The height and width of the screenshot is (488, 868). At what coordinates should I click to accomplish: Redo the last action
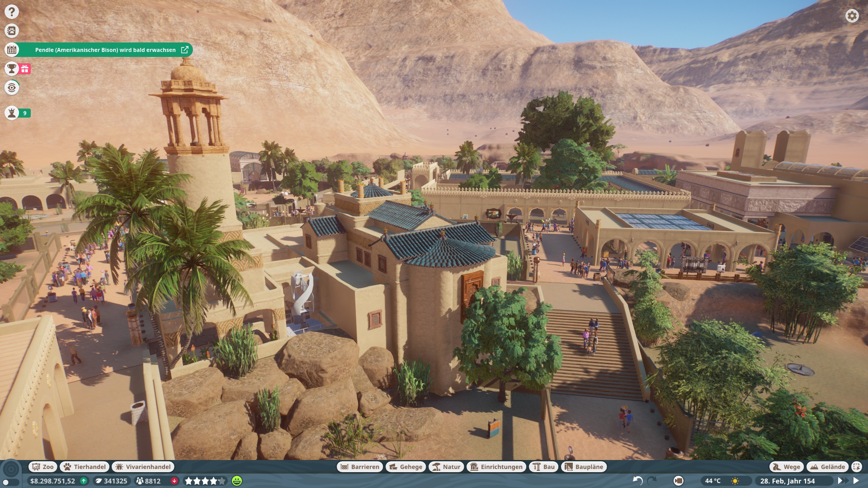652,481
